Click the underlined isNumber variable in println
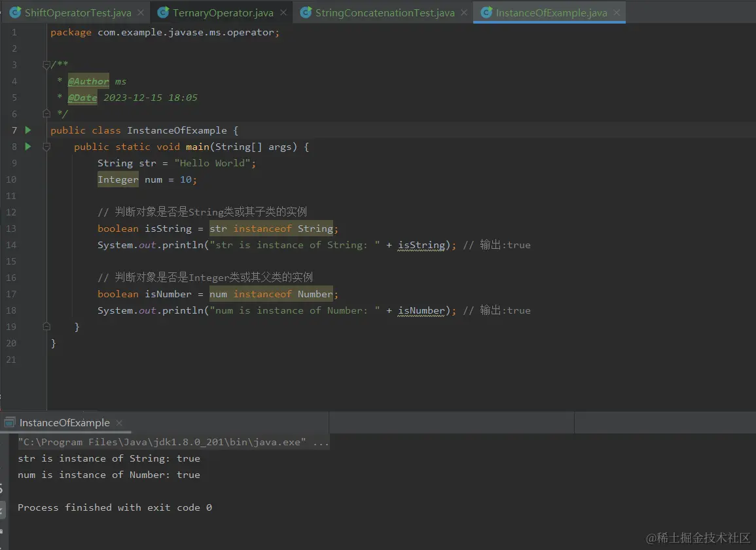Image resolution: width=756 pixels, height=550 pixels. pos(422,311)
